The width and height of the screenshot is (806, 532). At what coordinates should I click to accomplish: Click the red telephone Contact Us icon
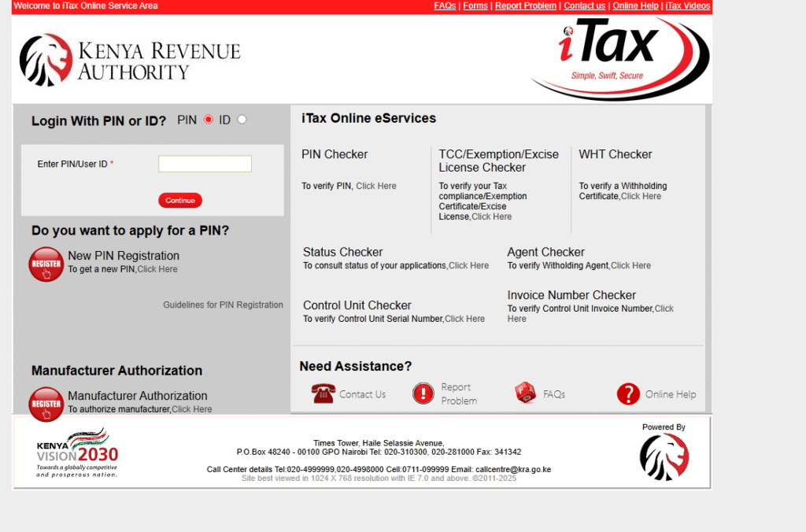point(324,394)
